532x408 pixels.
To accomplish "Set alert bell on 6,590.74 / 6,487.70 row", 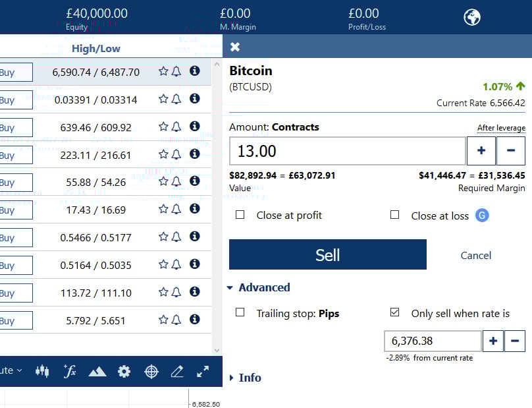I will [176, 71].
